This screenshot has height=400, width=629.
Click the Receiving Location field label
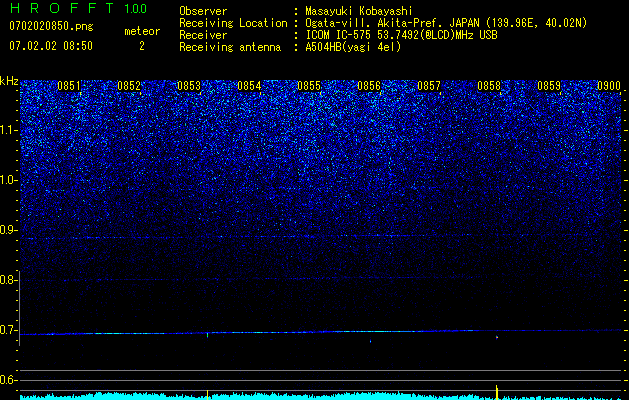[233, 23]
